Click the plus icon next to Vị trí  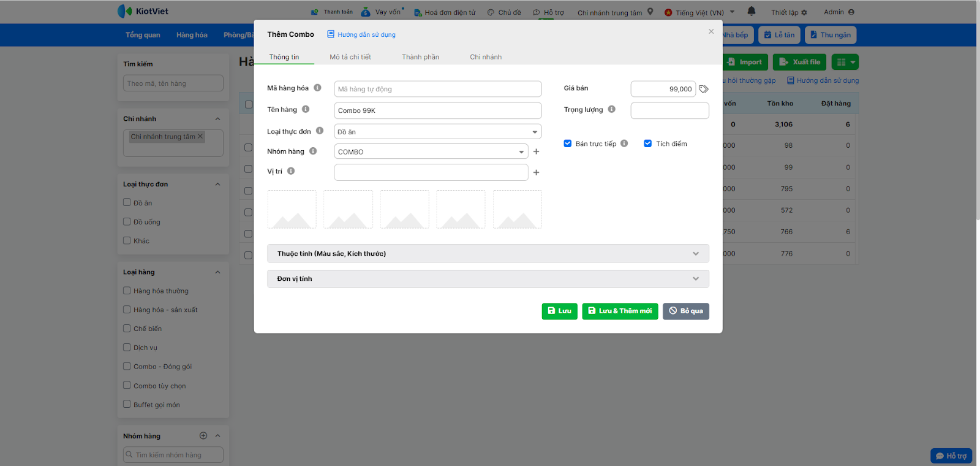(x=536, y=172)
